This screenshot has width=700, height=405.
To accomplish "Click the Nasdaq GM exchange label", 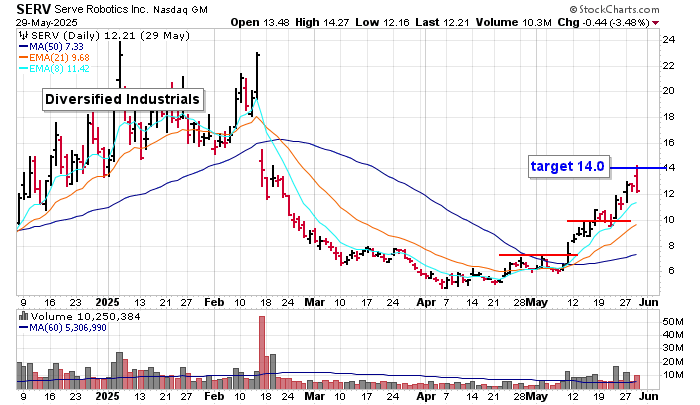I will click(x=180, y=9).
